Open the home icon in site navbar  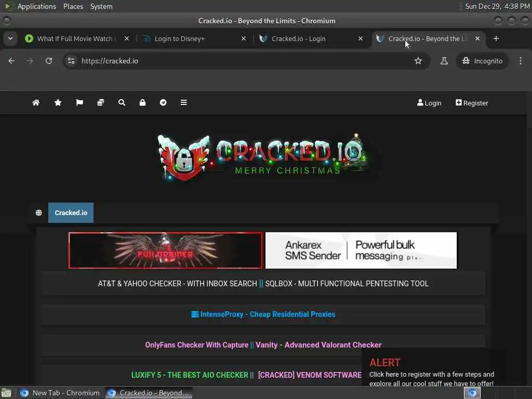pyautogui.click(x=36, y=102)
